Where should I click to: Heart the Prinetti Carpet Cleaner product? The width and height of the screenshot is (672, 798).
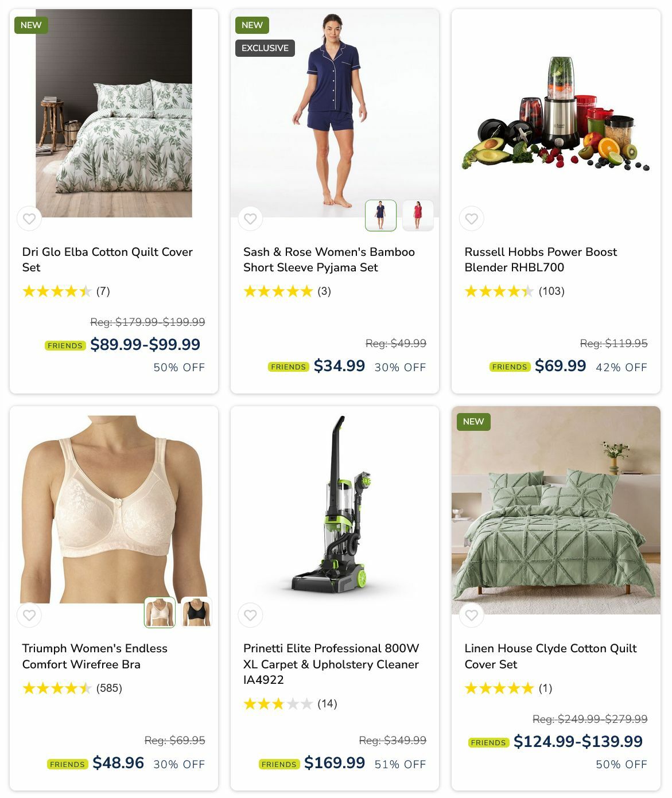point(250,616)
